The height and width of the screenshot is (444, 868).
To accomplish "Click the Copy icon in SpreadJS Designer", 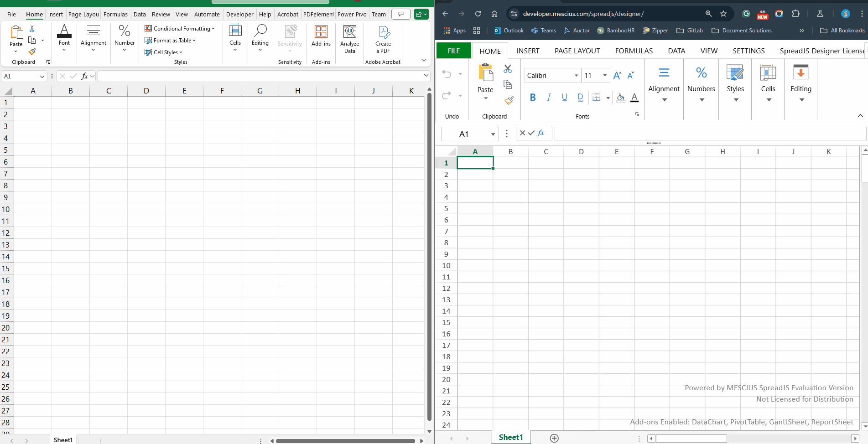I will pyautogui.click(x=508, y=84).
